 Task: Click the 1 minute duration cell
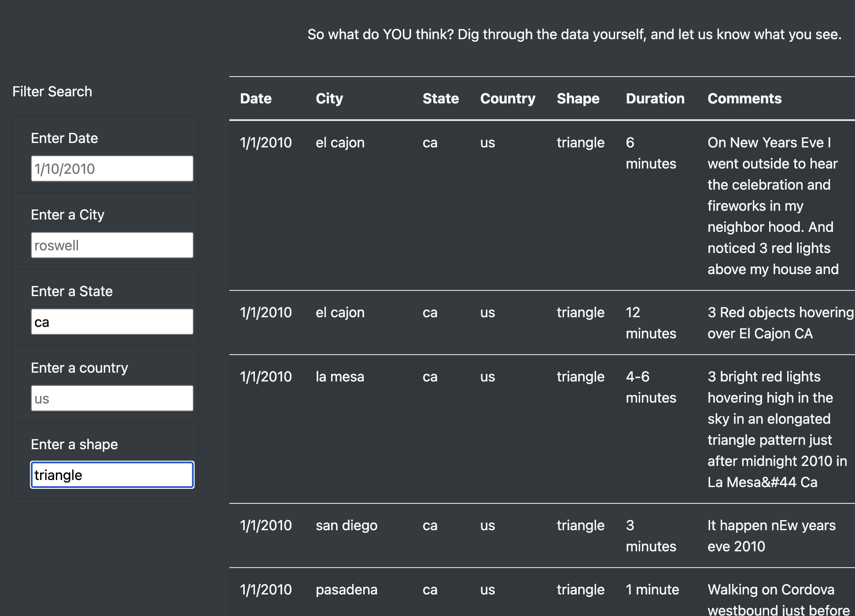[x=652, y=590]
